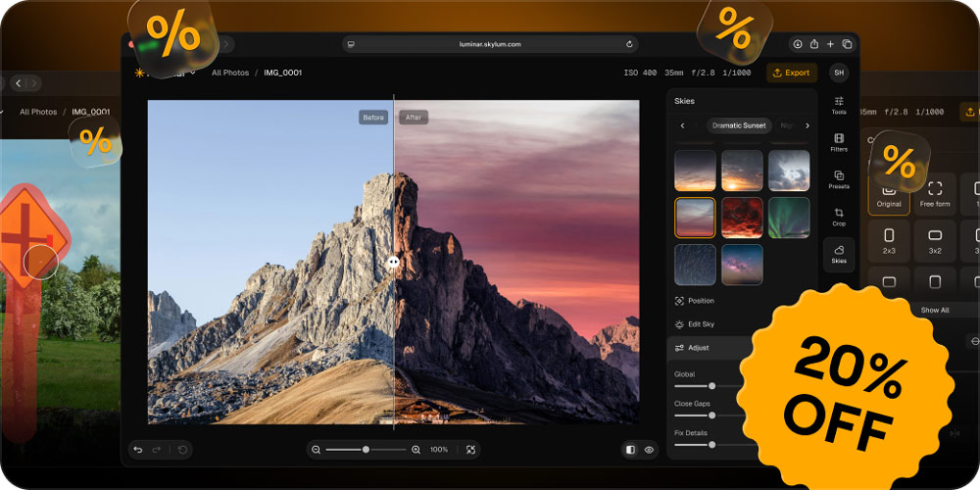This screenshot has height=490, width=980.
Task: Select the Skies tool in the sidebar
Action: pos(839,255)
